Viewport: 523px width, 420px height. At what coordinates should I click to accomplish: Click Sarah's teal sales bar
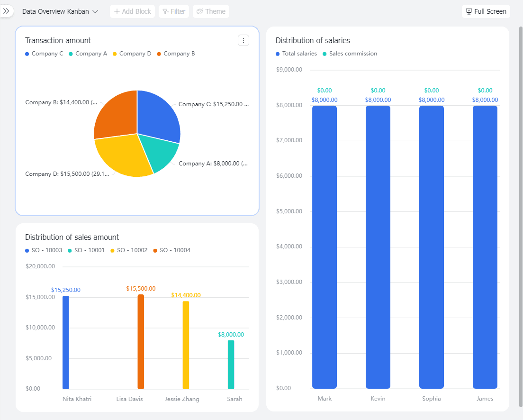point(231,365)
